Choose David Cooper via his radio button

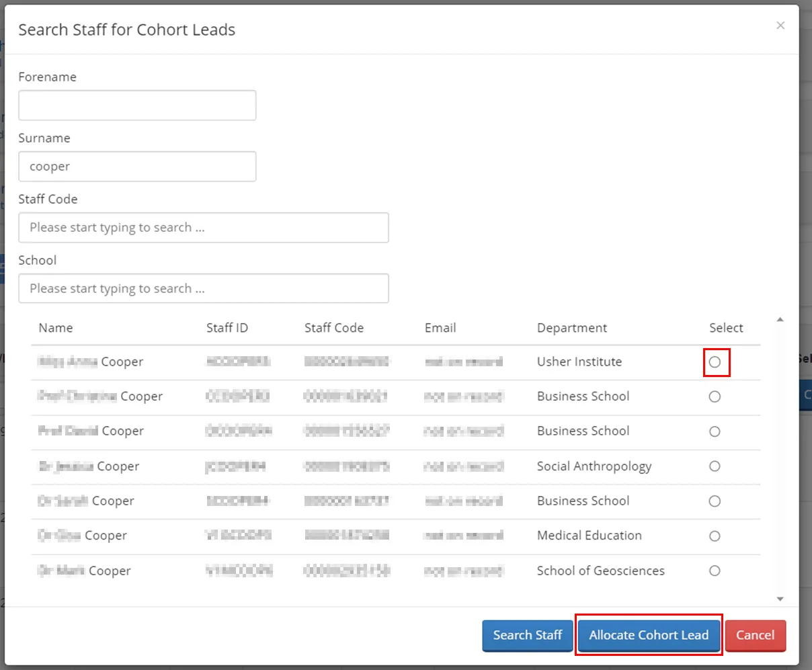click(715, 431)
